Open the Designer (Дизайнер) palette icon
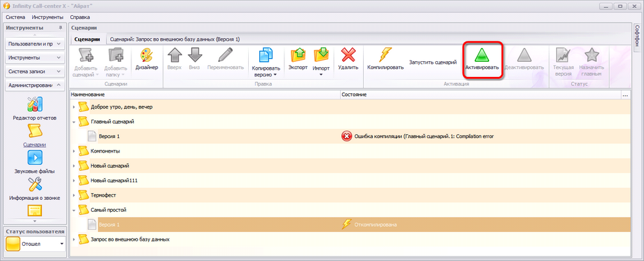644x261 pixels. coord(146,55)
